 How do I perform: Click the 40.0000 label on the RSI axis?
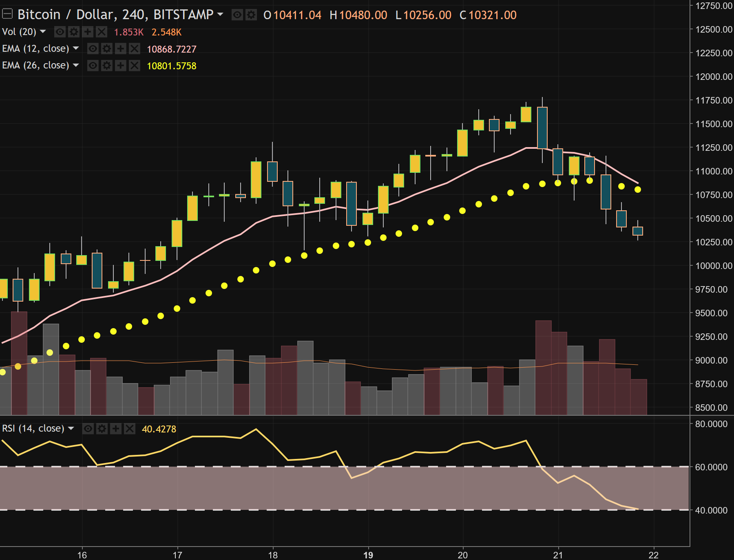point(711,510)
